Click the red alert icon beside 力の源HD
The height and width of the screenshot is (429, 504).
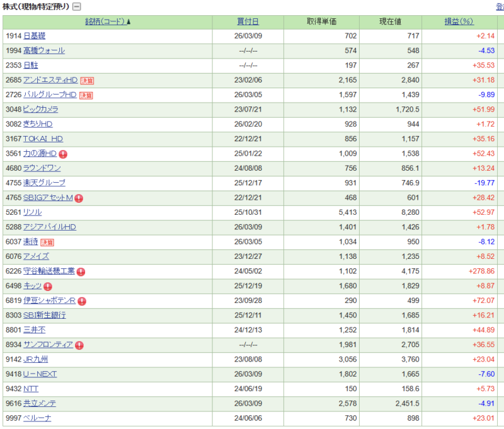[x=63, y=154]
